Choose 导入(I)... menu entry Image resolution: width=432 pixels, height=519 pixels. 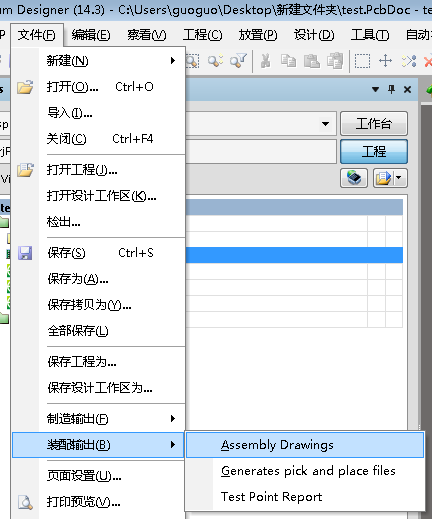[98, 113]
